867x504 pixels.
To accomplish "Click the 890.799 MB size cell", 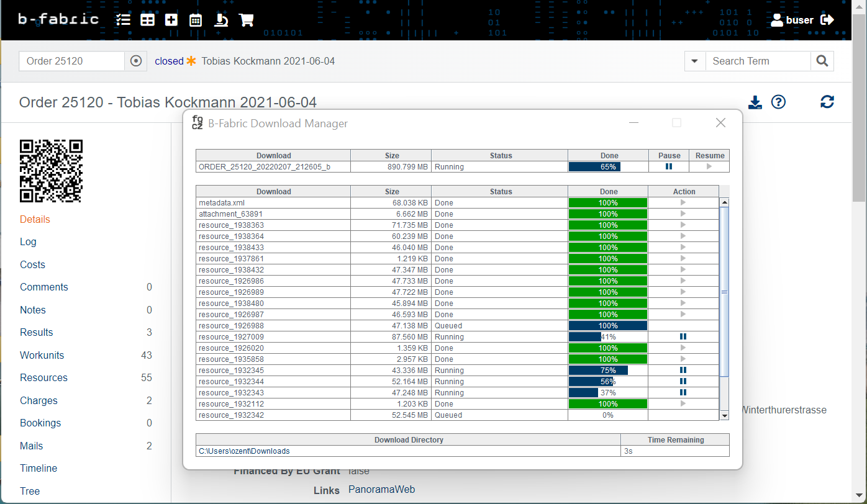I will click(x=391, y=166).
